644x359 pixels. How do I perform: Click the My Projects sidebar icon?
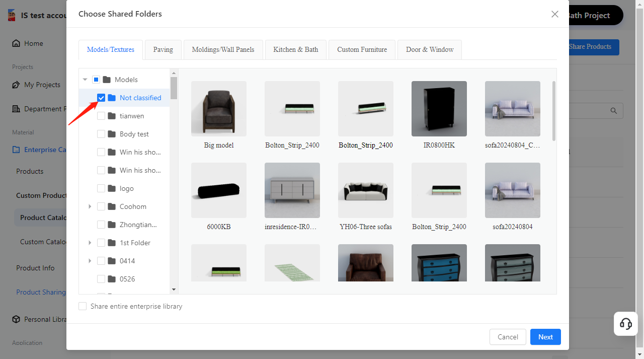click(x=16, y=85)
